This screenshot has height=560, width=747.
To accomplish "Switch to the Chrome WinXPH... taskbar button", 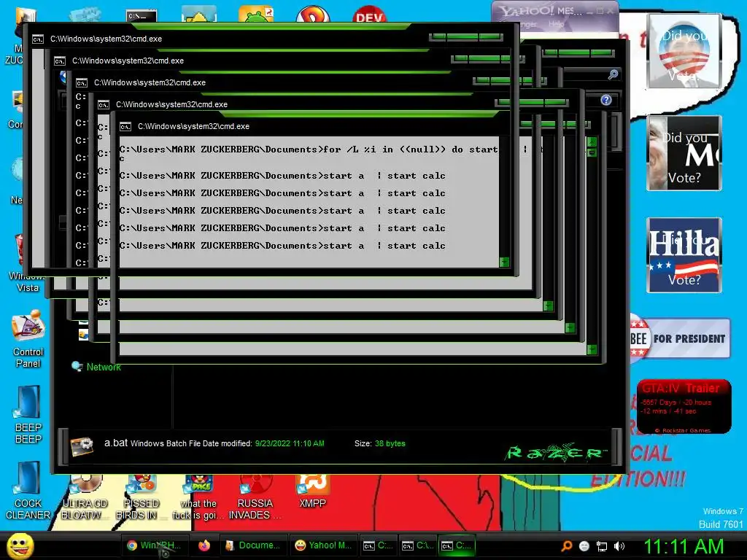I will (155, 545).
